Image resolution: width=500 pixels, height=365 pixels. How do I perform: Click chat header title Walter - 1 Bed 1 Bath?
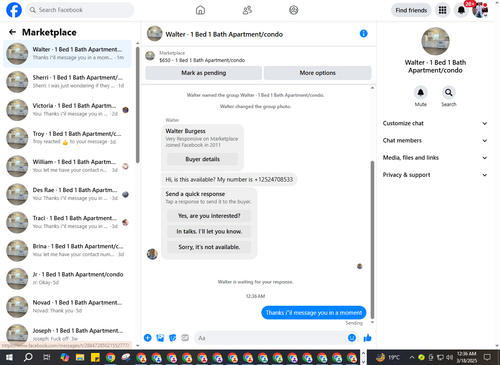click(224, 34)
